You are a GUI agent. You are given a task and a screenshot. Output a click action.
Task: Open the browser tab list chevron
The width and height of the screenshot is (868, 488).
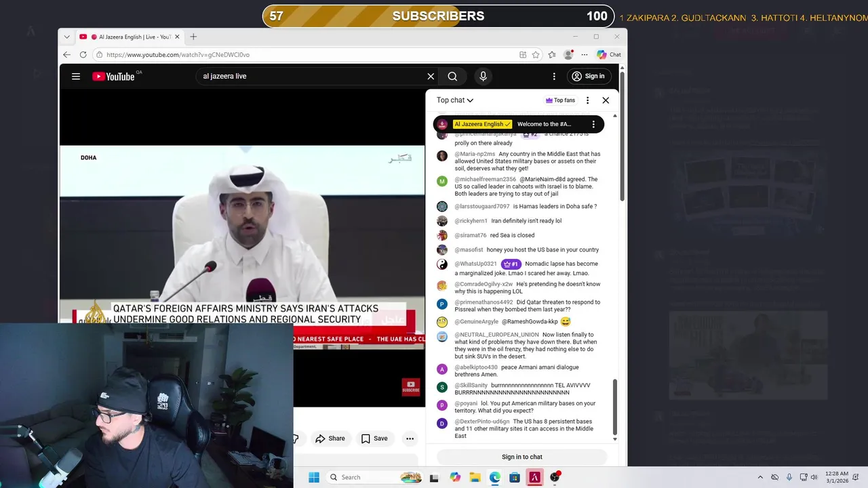[66, 37]
